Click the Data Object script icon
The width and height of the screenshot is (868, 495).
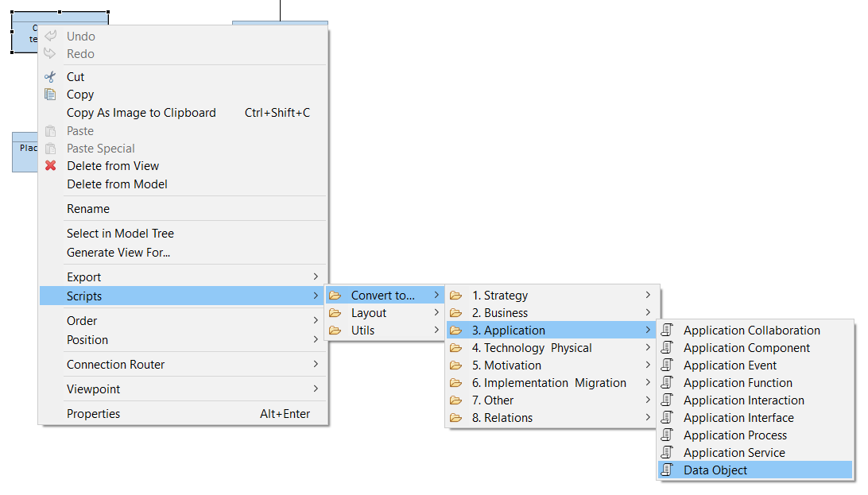(x=667, y=470)
